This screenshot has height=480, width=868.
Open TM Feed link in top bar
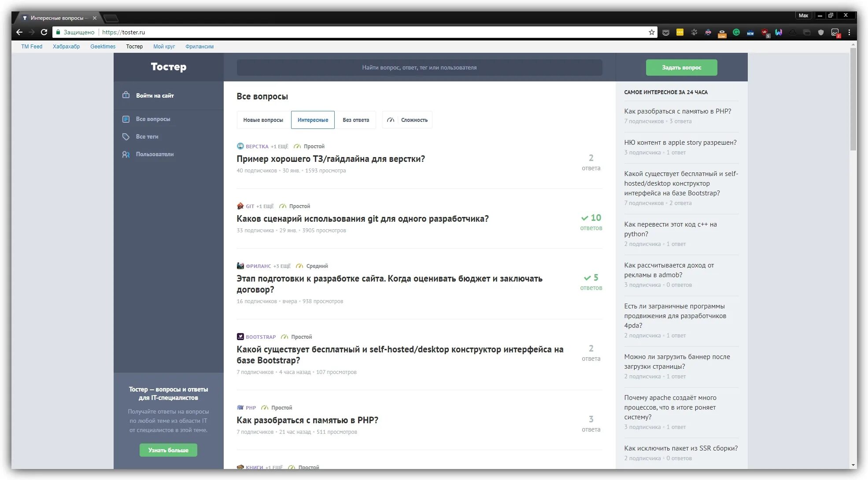[x=32, y=46]
